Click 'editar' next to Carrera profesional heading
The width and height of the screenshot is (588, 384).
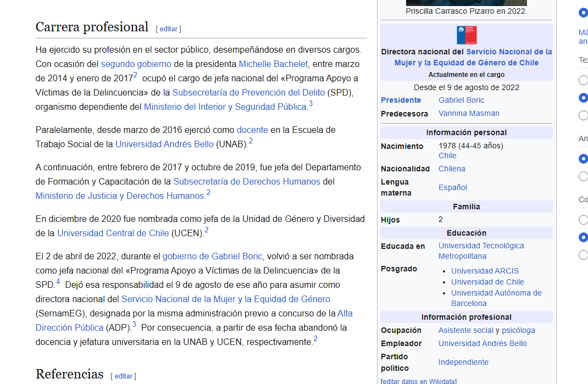(168, 29)
